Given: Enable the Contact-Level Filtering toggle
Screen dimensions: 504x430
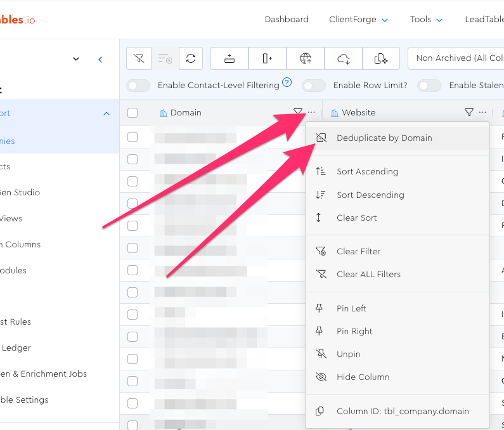Looking at the screenshot, I should pos(139,86).
